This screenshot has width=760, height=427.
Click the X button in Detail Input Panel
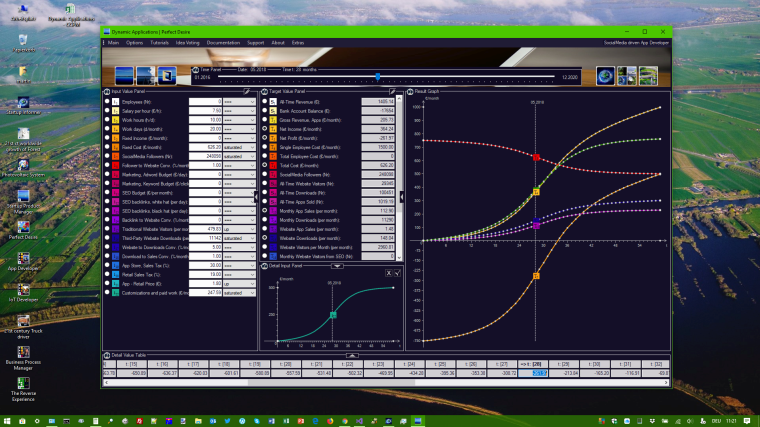pos(388,272)
